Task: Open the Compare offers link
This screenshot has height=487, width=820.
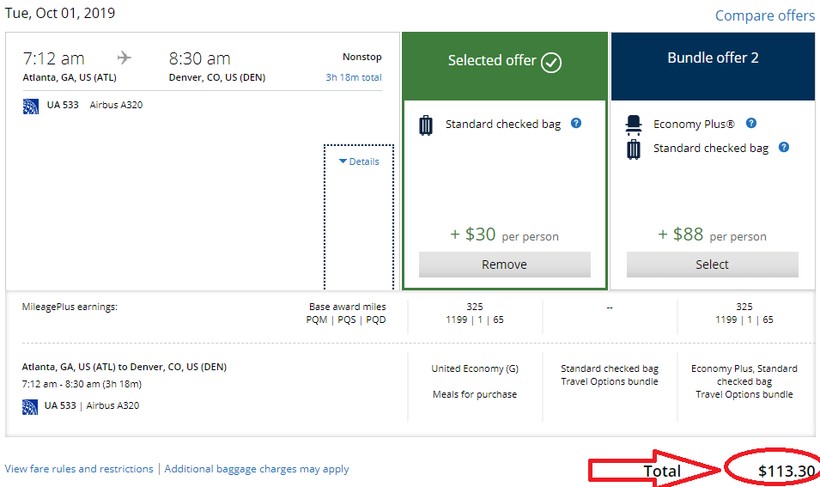Action: coord(766,16)
